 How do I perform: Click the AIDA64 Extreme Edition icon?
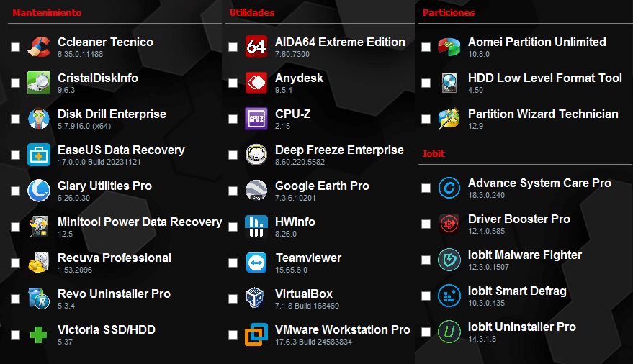point(256,47)
